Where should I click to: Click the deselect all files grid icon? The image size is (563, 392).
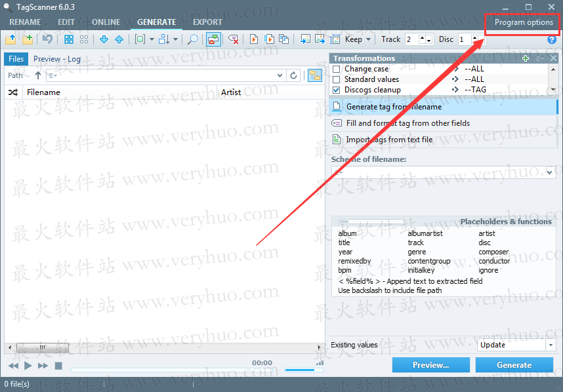point(84,39)
